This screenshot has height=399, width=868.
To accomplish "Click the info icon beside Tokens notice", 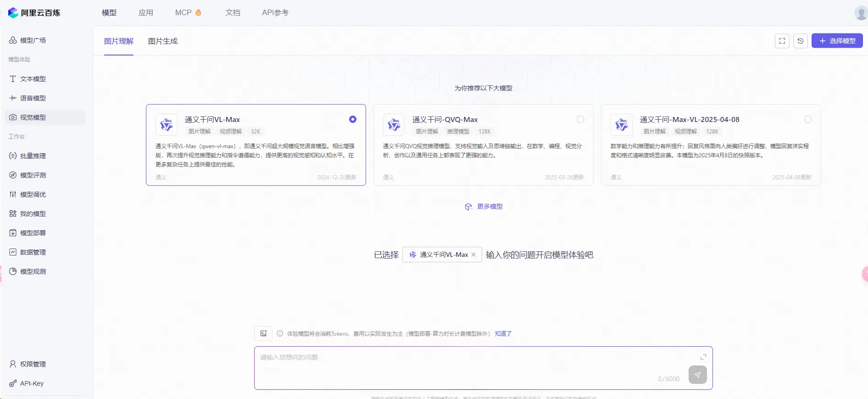I will (x=280, y=333).
